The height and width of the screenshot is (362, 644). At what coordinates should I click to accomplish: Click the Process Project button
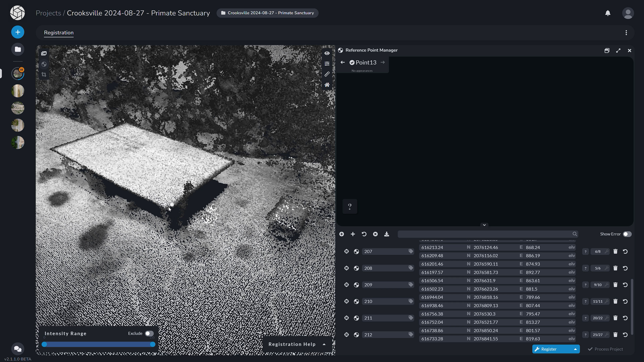[x=605, y=349]
